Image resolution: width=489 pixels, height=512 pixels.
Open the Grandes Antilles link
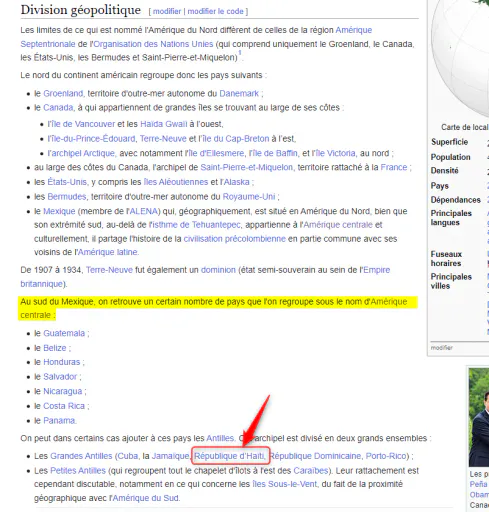click(81, 456)
